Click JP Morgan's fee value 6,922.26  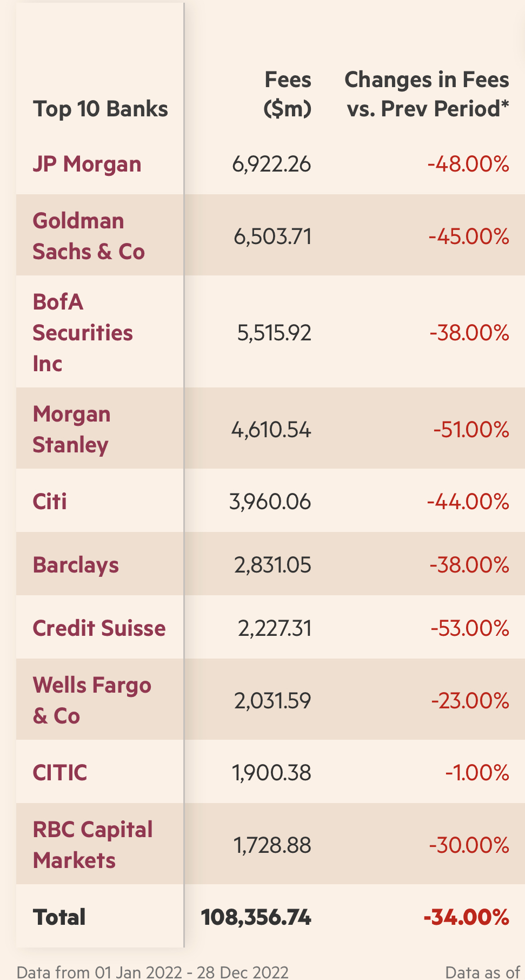[271, 164]
